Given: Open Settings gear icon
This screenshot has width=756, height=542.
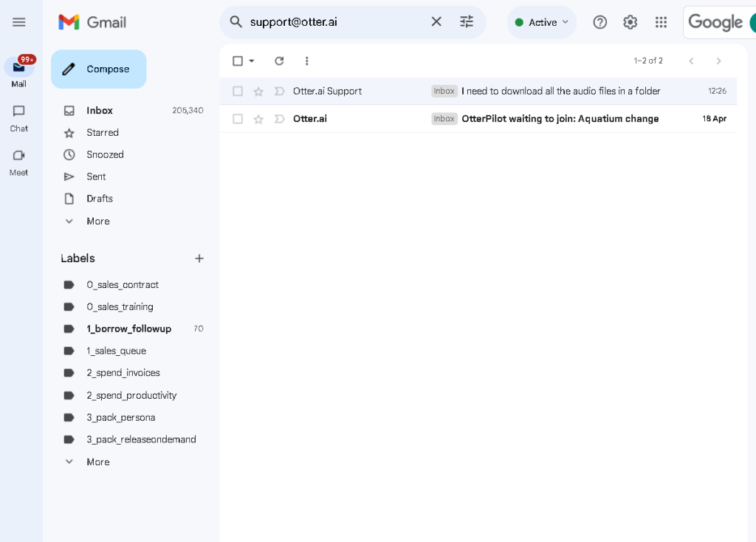Looking at the screenshot, I should (x=630, y=22).
